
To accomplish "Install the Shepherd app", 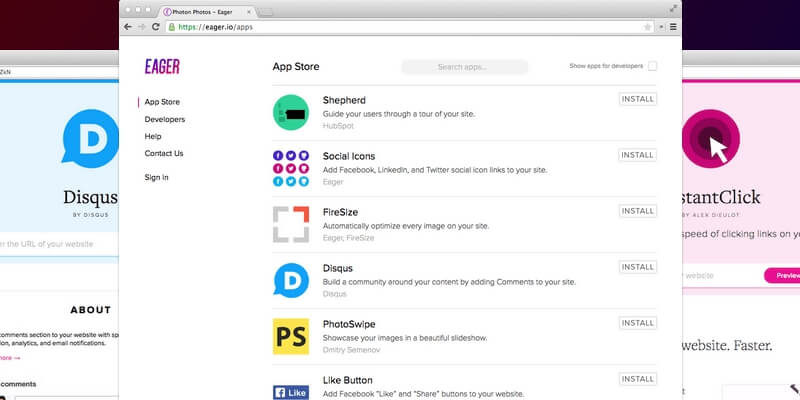I will [637, 100].
